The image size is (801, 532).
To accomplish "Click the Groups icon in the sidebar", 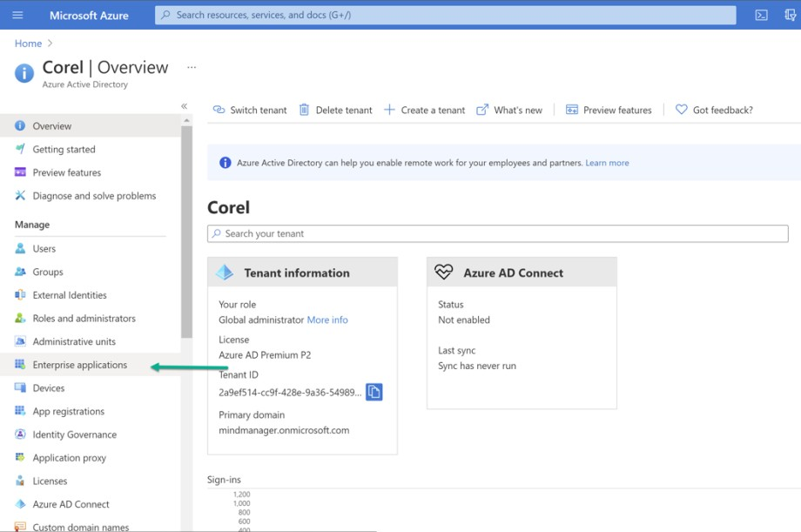I will (20, 272).
